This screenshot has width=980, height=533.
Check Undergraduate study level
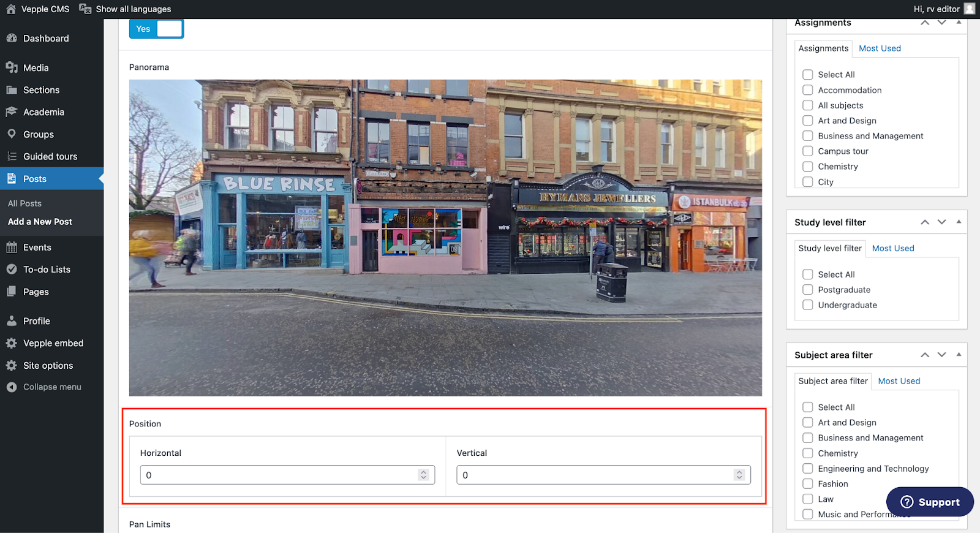pos(808,305)
